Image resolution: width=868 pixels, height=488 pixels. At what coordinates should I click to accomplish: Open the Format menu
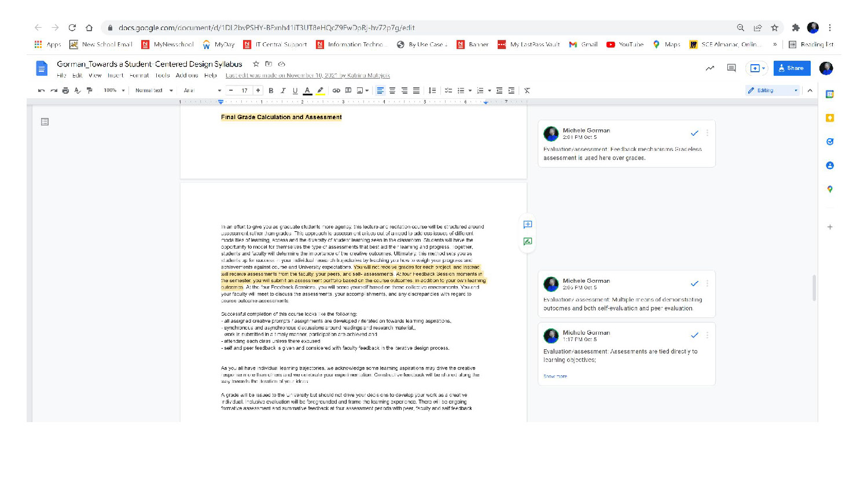click(x=139, y=76)
